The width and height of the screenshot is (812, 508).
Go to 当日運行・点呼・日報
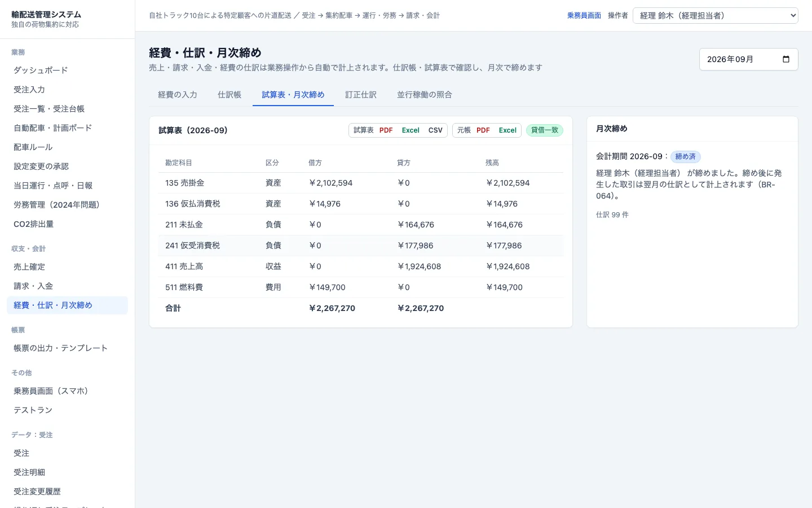coord(68,186)
